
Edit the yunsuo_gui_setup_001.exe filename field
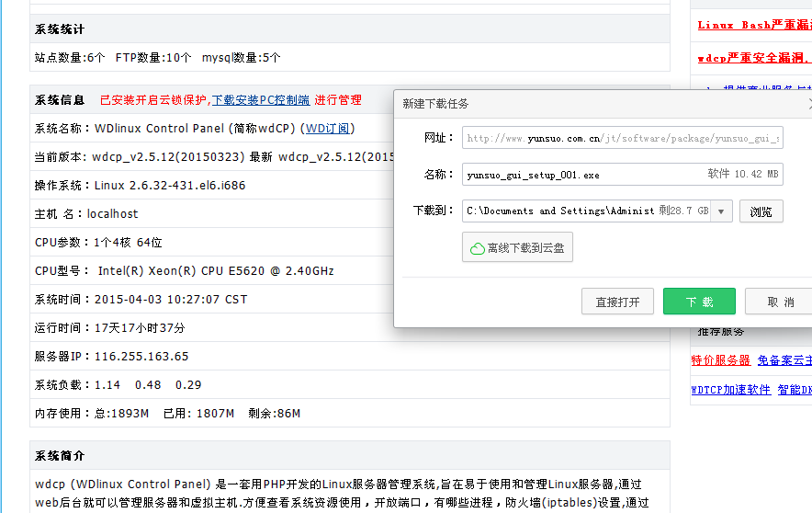tap(583, 174)
